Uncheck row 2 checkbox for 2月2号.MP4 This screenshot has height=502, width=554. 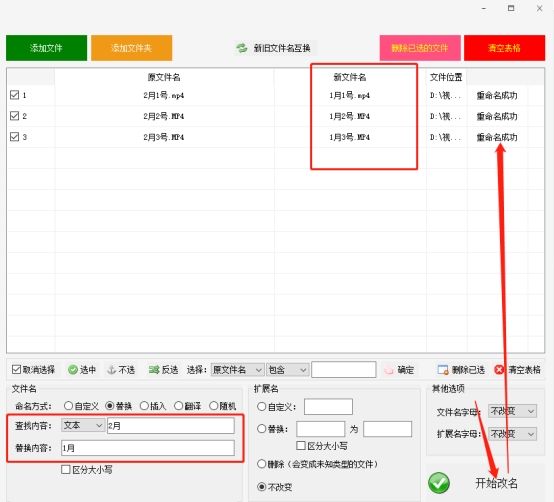14,116
